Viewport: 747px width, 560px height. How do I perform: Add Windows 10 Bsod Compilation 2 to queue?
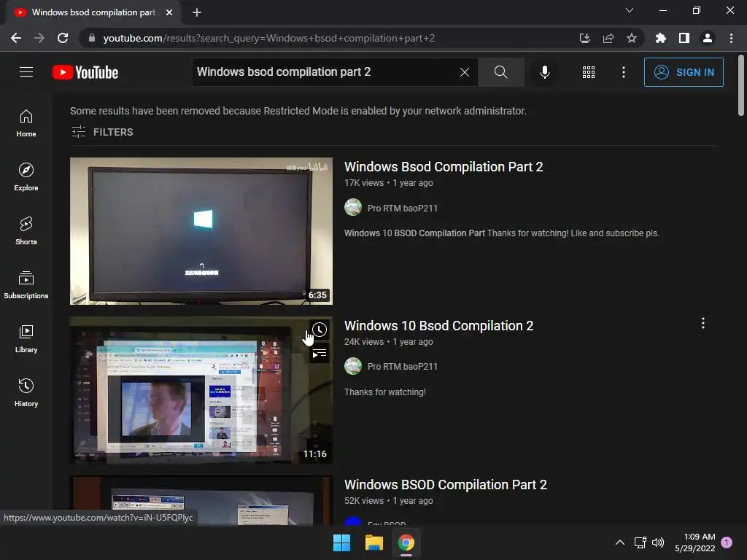pos(320,354)
